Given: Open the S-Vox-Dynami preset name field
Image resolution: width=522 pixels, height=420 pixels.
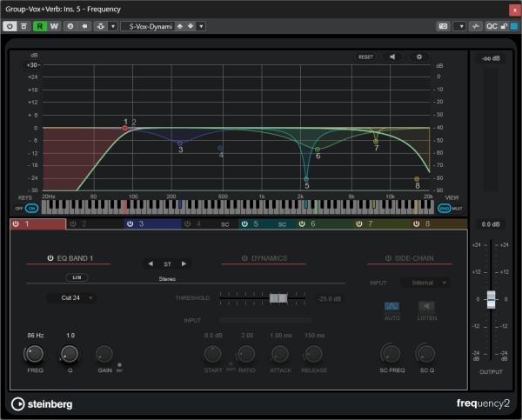Looking at the screenshot, I should [x=148, y=26].
